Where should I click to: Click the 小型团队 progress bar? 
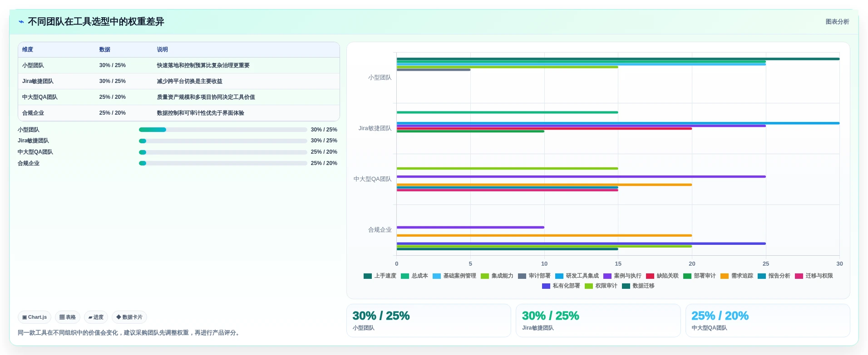click(x=223, y=130)
